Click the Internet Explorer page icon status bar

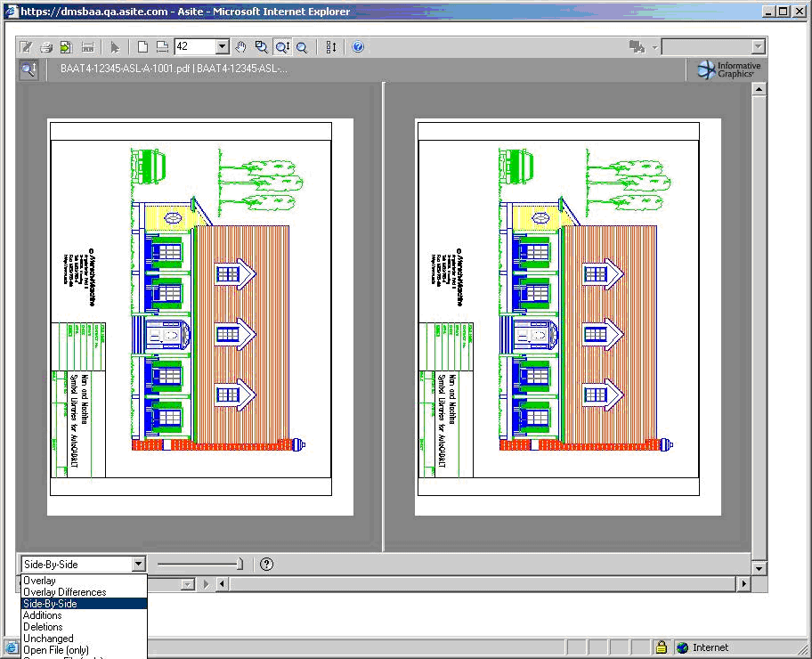click(12, 647)
